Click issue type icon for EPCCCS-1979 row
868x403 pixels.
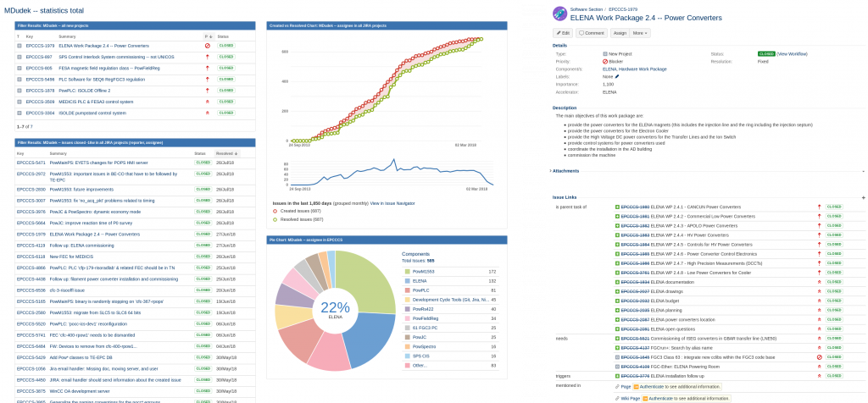click(x=20, y=46)
